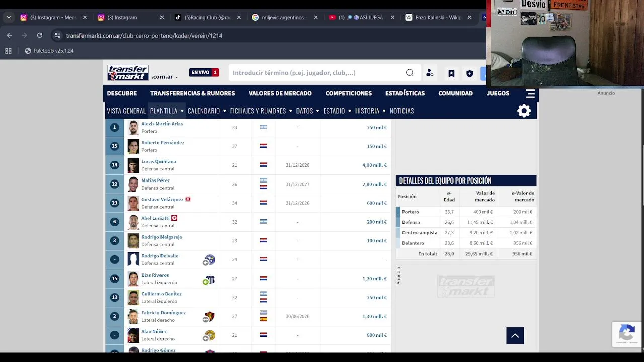
Task: Expand the Estadio dropdown
Action: (349, 111)
